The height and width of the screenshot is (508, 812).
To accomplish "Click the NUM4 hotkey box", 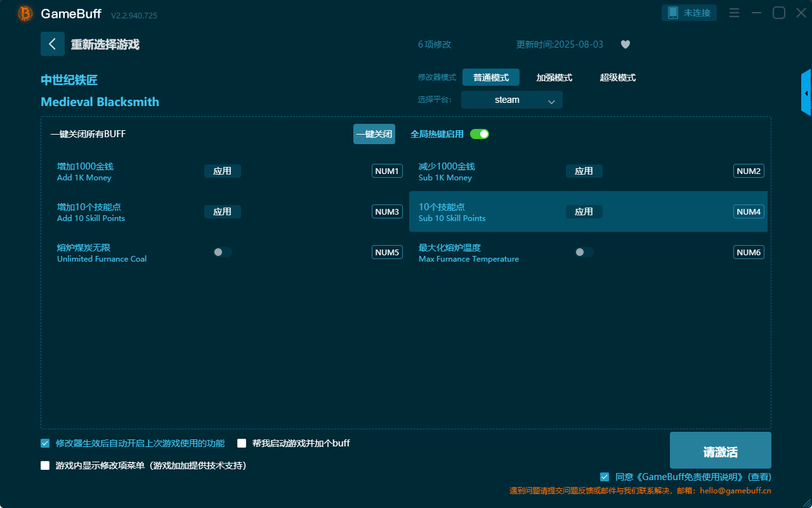I will click(x=749, y=211).
